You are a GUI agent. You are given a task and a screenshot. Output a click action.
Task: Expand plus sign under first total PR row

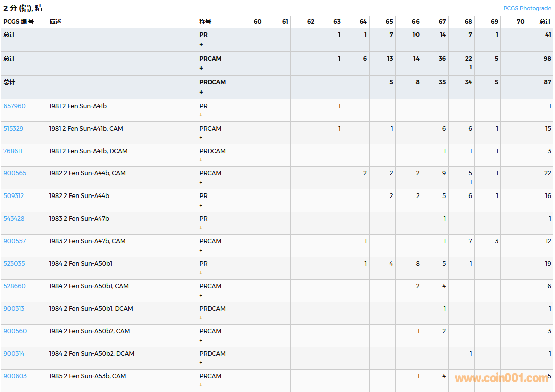201,45
